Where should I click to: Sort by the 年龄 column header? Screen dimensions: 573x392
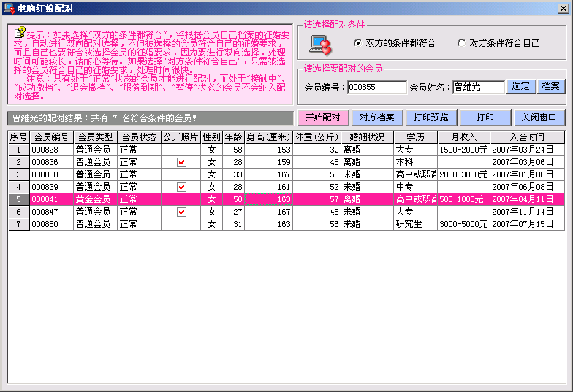[x=233, y=137]
